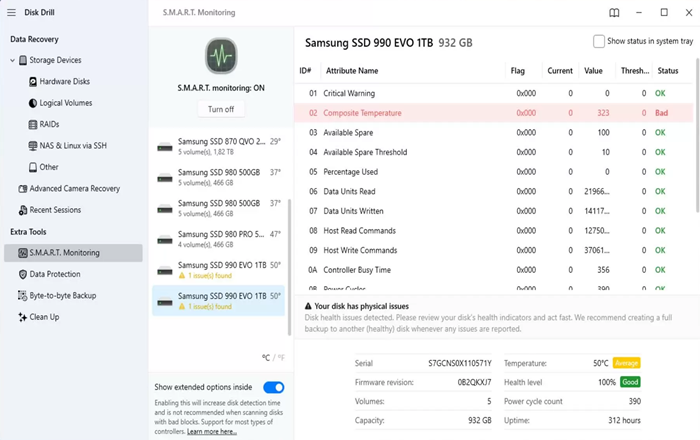The image size is (700, 440).
Task: Select the Composite Temperature Bad row
Action: (493, 113)
